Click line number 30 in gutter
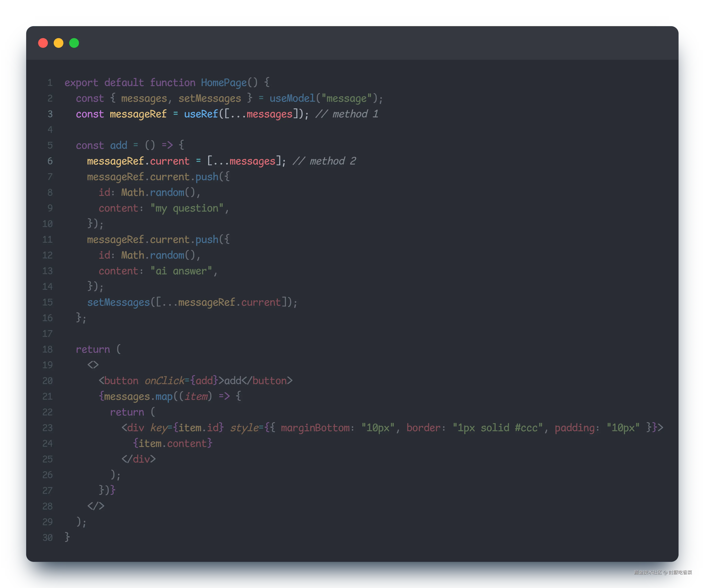 [48, 538]
